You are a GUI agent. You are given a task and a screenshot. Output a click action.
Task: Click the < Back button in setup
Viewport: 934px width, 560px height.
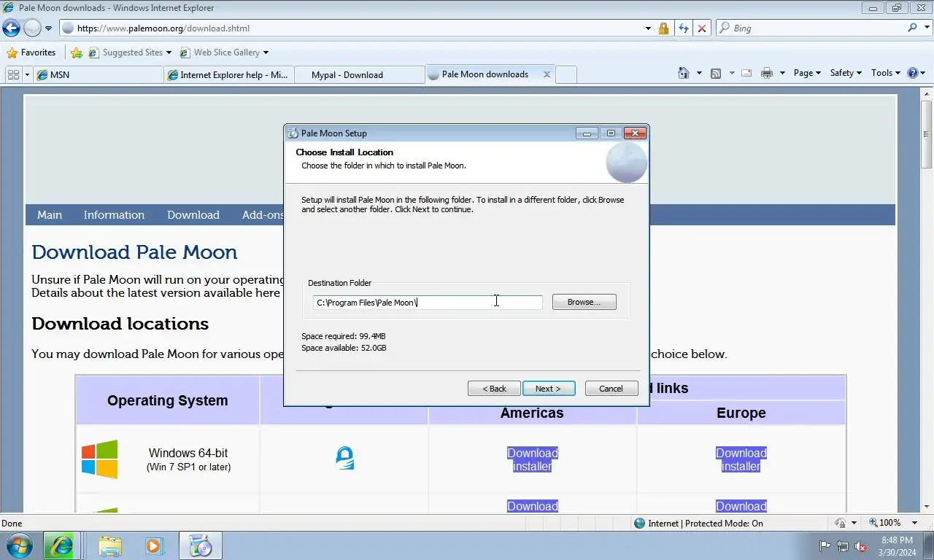point(494,389)
